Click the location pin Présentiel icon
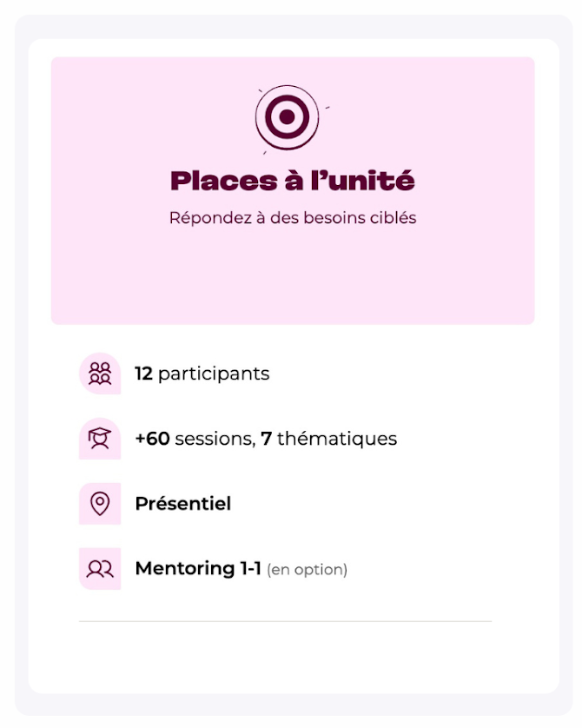This screenshot has height=728, width=582. pos(100,503)
